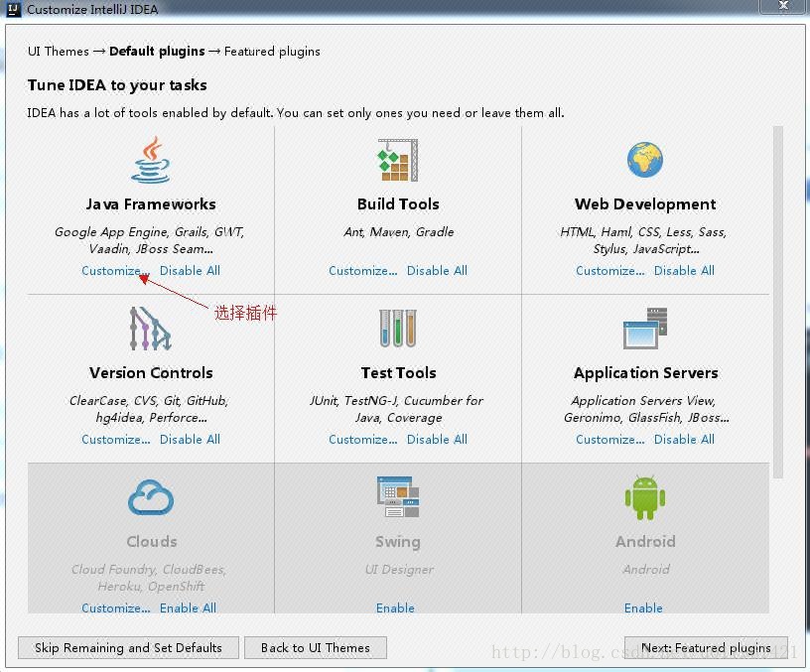Open Customize for Java Frameworks
810x672 pixels.
click(116, 271)
